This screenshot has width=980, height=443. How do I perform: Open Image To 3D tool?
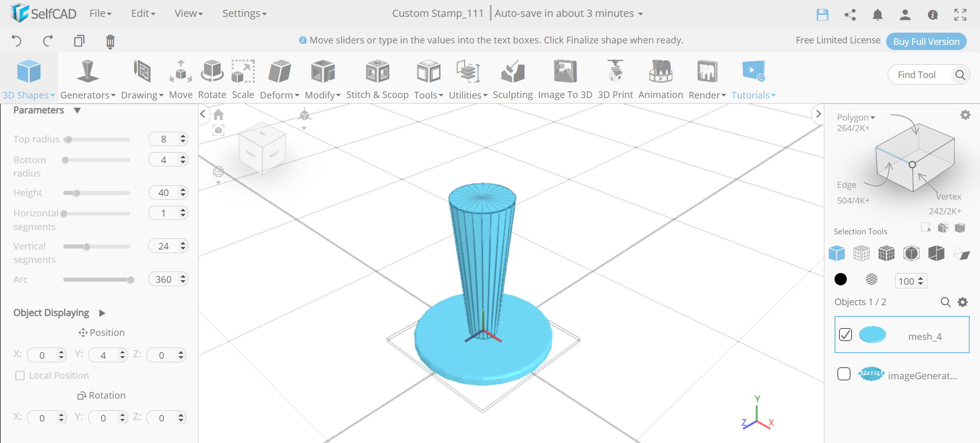[x=565, y=79]
